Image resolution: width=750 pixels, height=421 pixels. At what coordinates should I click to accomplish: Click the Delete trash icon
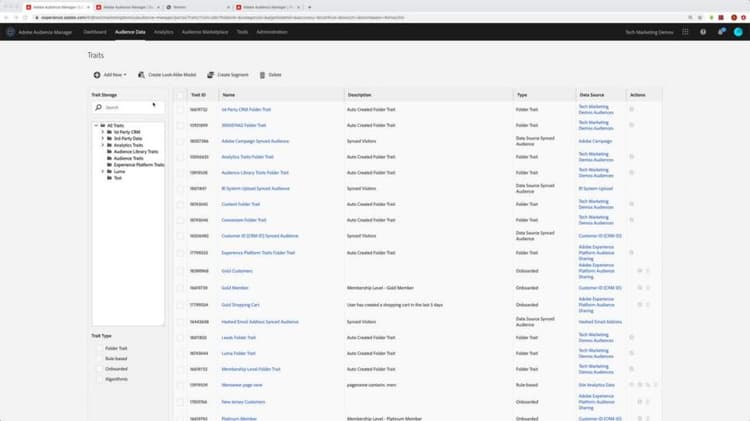262,75
